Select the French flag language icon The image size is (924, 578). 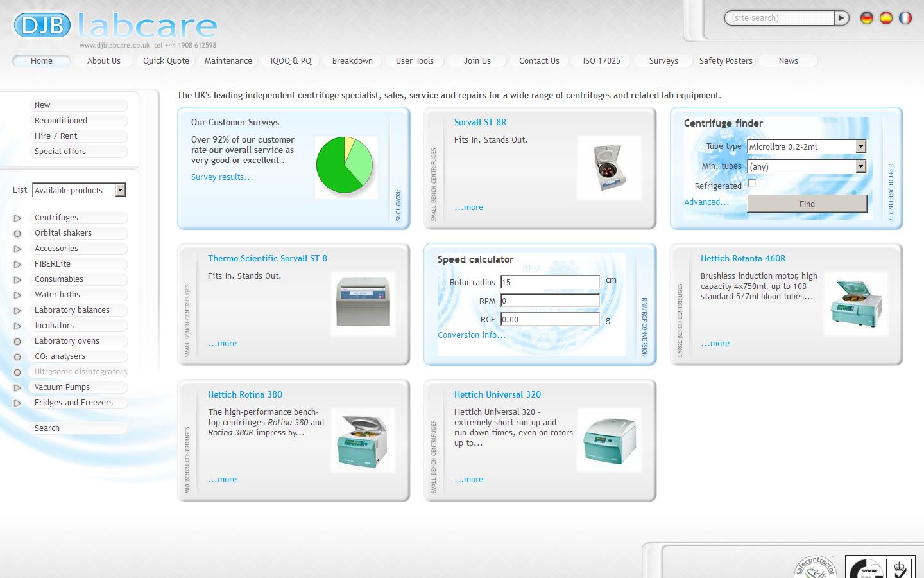click(905, 18)
